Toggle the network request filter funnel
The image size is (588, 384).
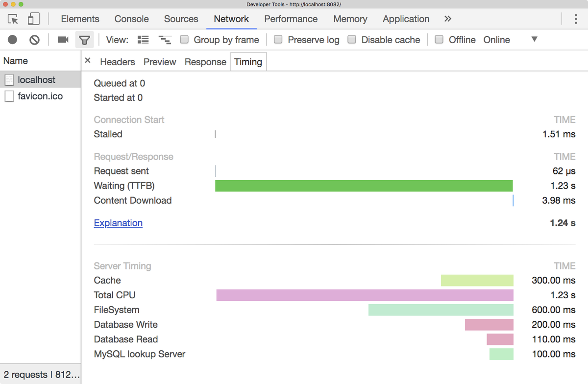85,40
